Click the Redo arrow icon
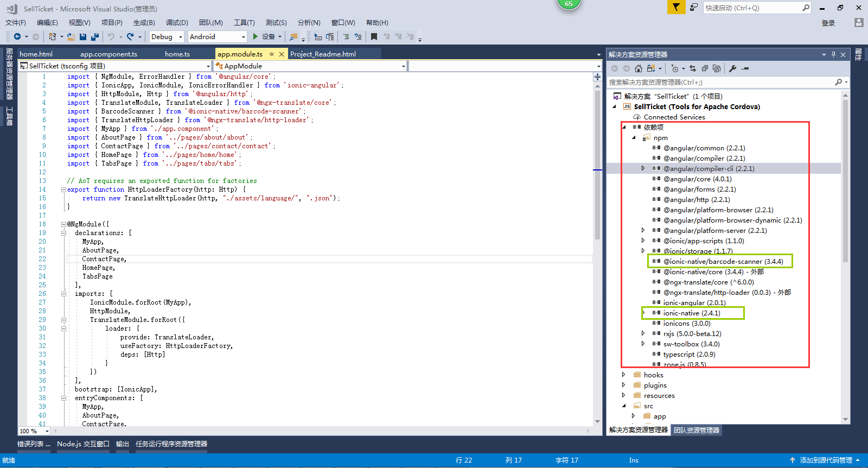The image size is (868, 468). [x=130, y=36]
